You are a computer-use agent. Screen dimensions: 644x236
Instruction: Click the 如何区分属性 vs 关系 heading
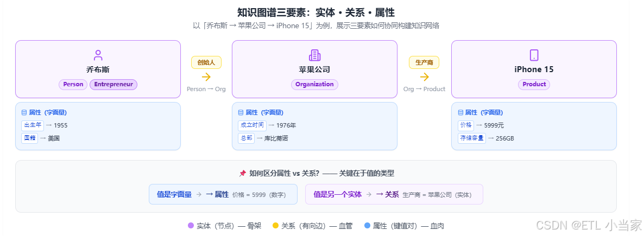tap(321, 173)
